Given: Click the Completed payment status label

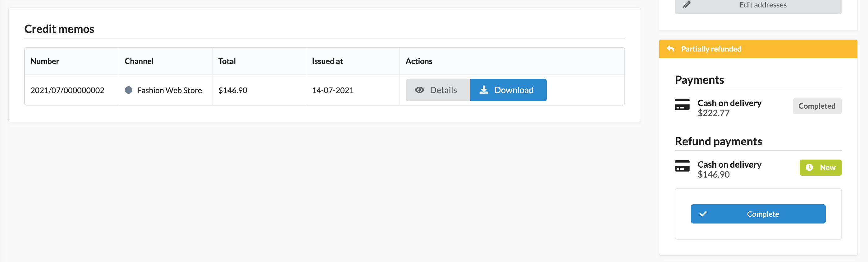Looking at the screenshot, I should point(816,106).
